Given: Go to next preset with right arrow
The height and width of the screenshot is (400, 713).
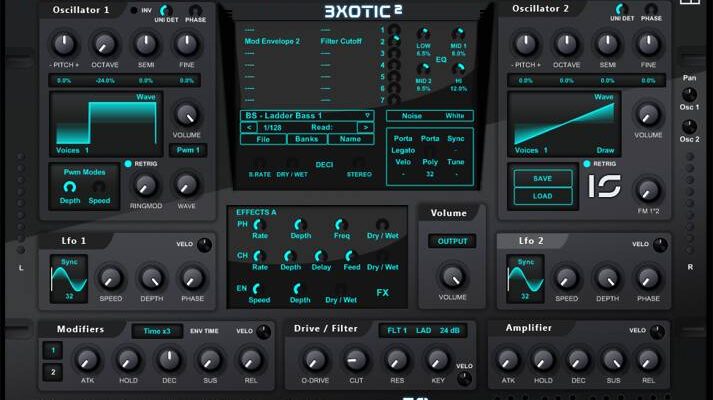Looking at the screenshot, I should pos(366,128).
